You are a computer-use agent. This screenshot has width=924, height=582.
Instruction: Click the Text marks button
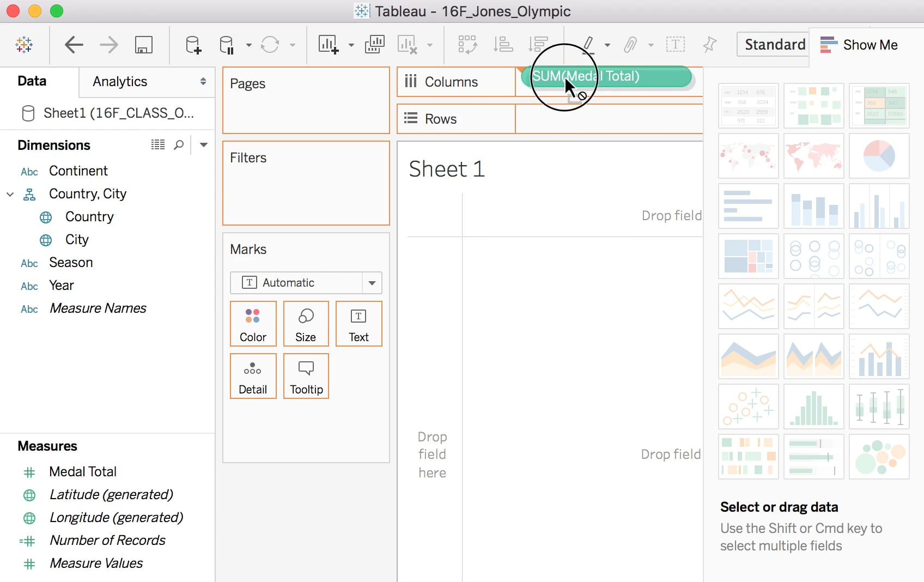tap(359, 324)
